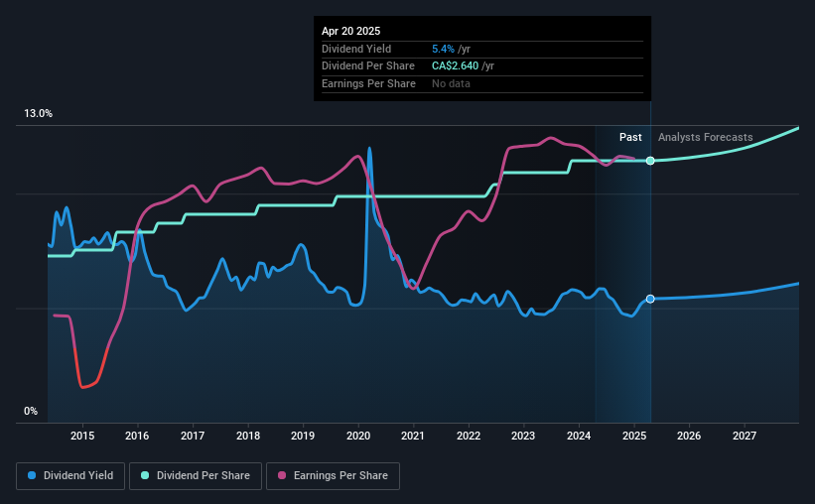
Task: Click the CA$2.640 dividend per share value
Action: point(455,66)
